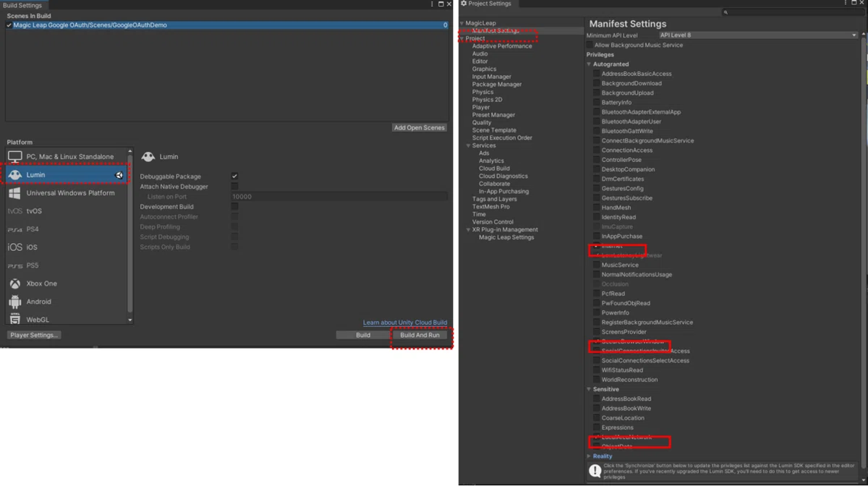Enable WifiStatusRead privilege checkbox

(x=596, y=370)
